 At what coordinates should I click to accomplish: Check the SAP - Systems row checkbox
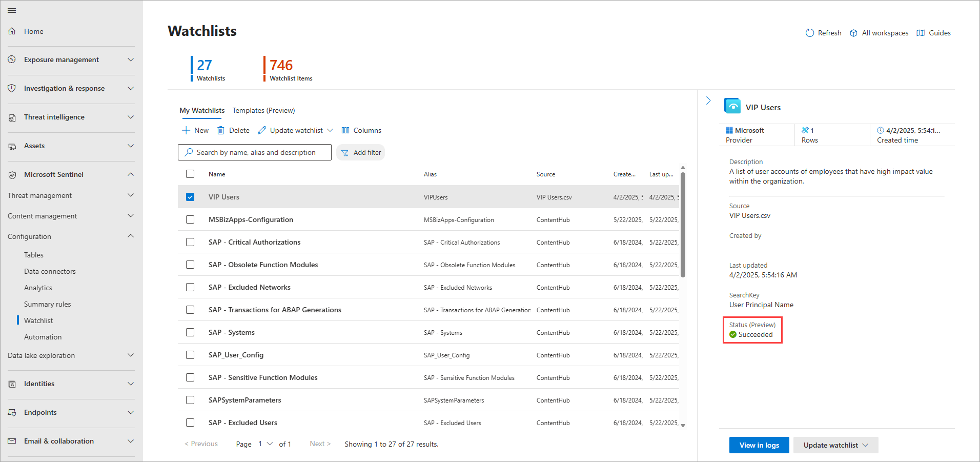(x=190, y=332)
